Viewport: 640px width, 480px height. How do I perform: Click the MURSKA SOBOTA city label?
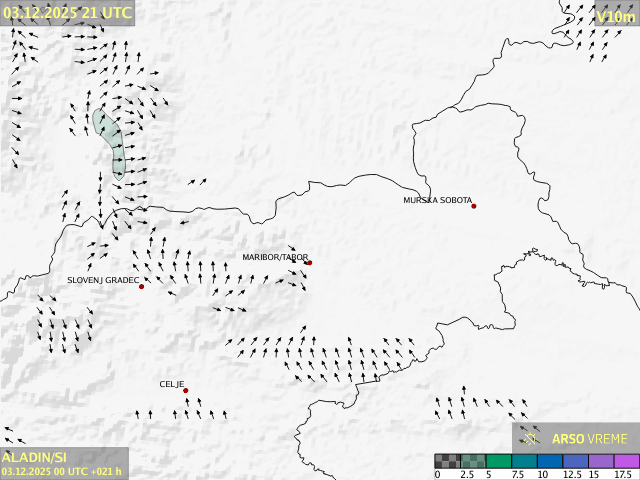(x=437, y=200)
